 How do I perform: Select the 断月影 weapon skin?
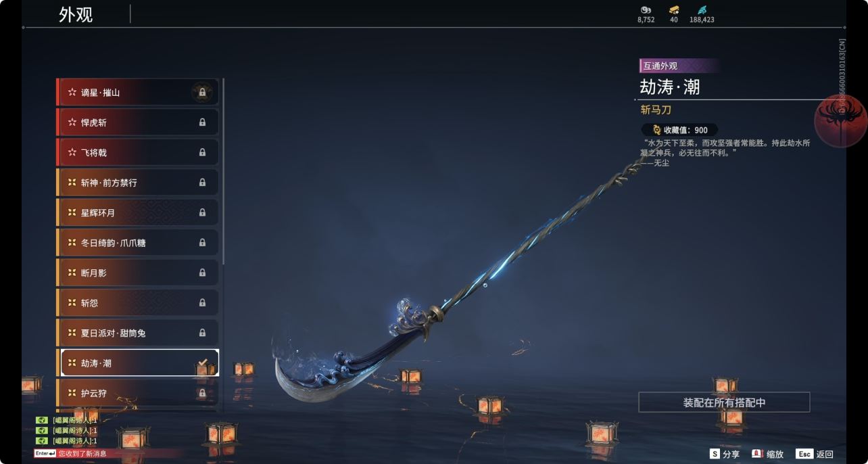(x=138, y=273)
